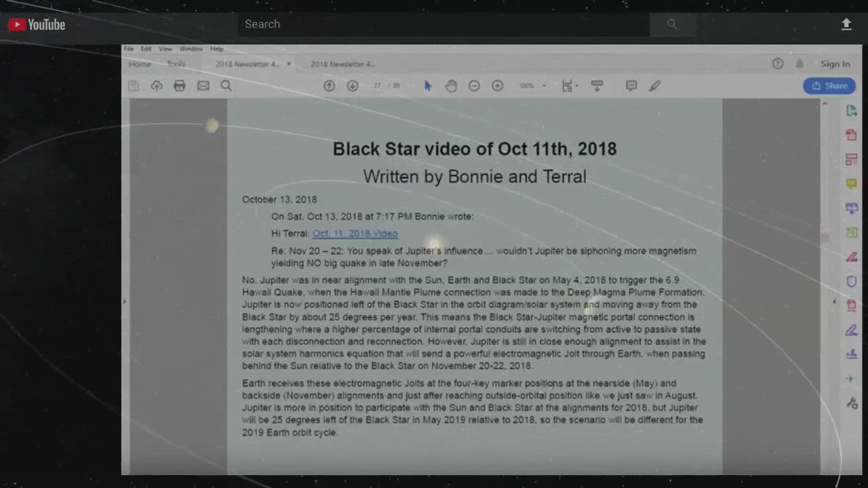Click the blue Share button

click(829, 86)
